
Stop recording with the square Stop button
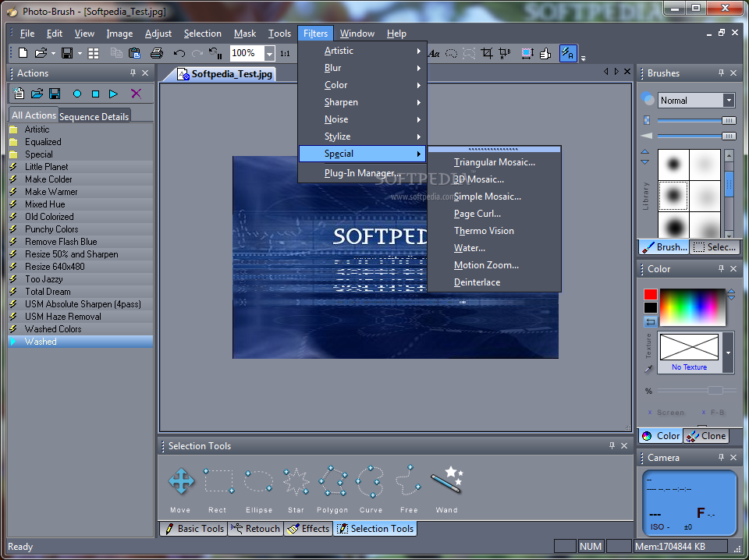coord(95,94)
